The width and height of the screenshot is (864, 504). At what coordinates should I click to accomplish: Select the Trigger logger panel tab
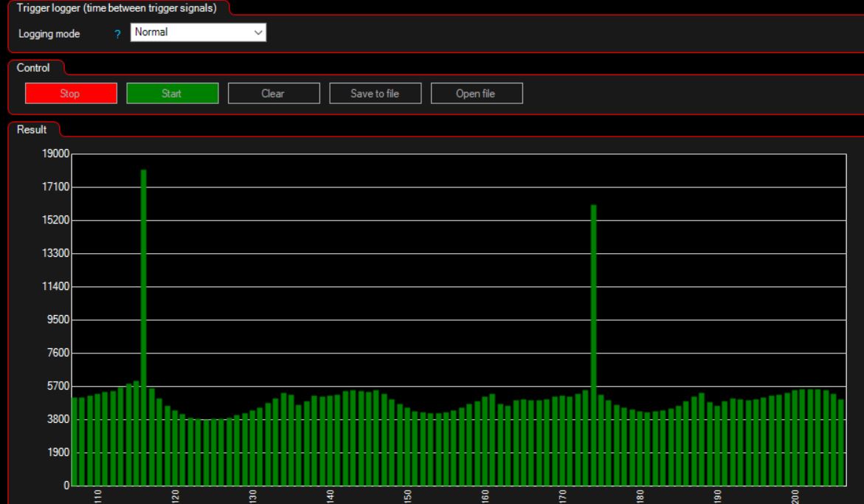click(117, 8)
